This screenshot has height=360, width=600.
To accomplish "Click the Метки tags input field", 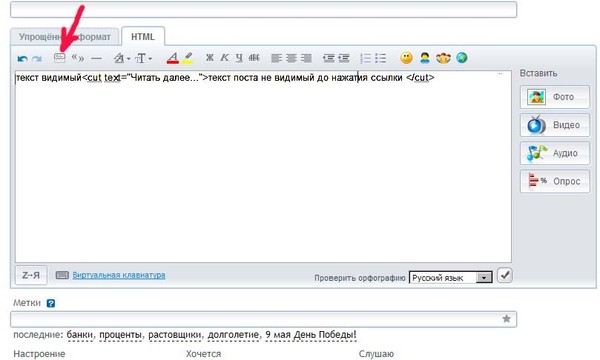I will [x=263, y=319].
